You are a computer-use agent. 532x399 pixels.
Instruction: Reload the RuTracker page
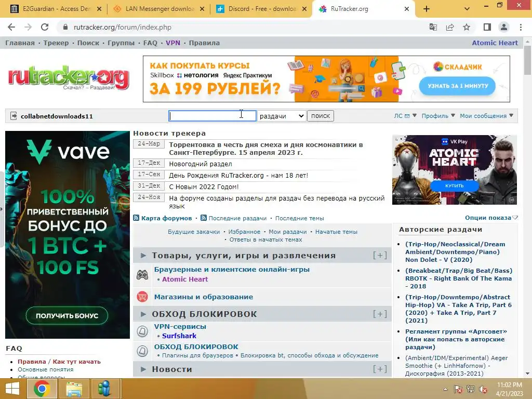coord(45,27)
